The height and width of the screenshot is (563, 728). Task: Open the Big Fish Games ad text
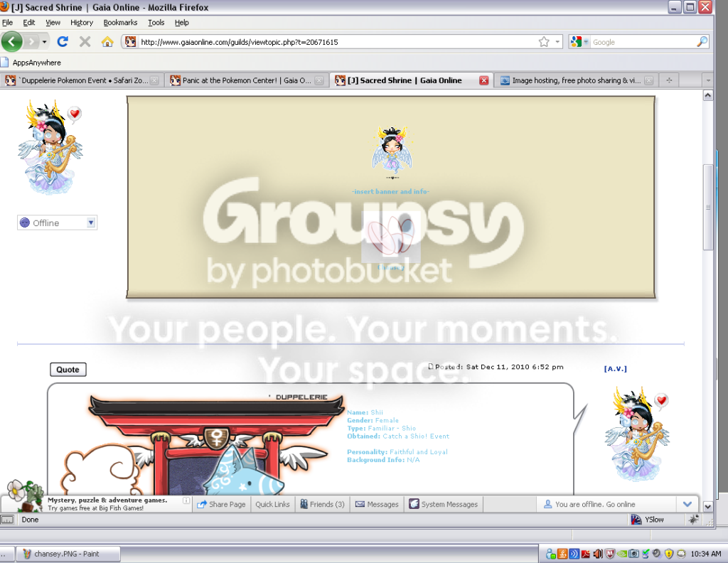coord(107,504)
